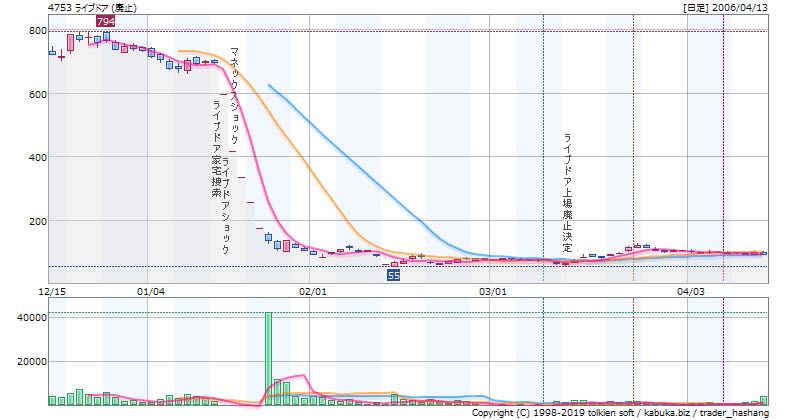This screenshot has height=420, width=786.
Task: Click the tallest green volume bar
Action: point(269,358)
